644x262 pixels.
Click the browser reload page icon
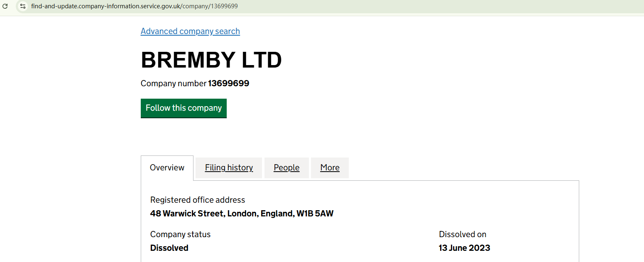pos(5,6)
